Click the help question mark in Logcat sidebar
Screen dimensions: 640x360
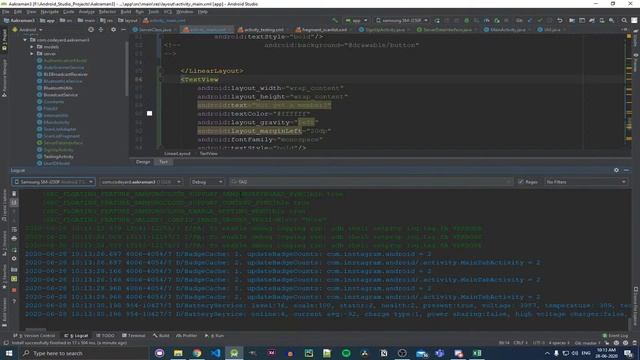point(14,301)
